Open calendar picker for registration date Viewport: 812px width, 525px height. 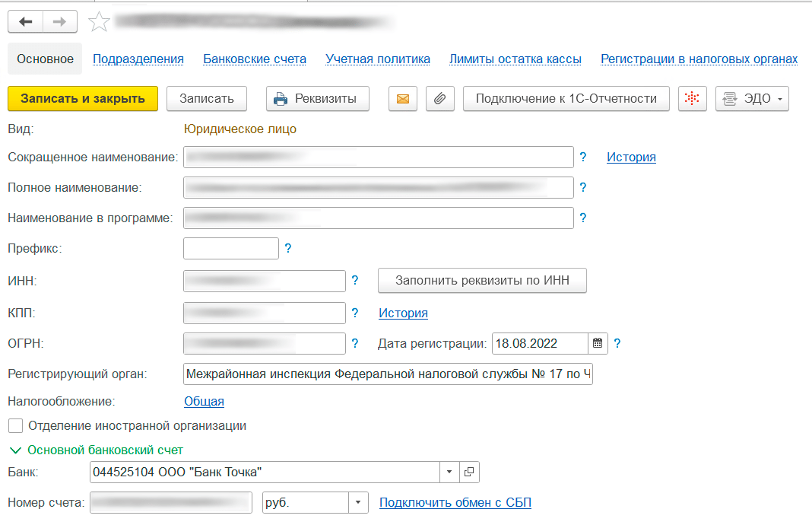click(598, 344)
